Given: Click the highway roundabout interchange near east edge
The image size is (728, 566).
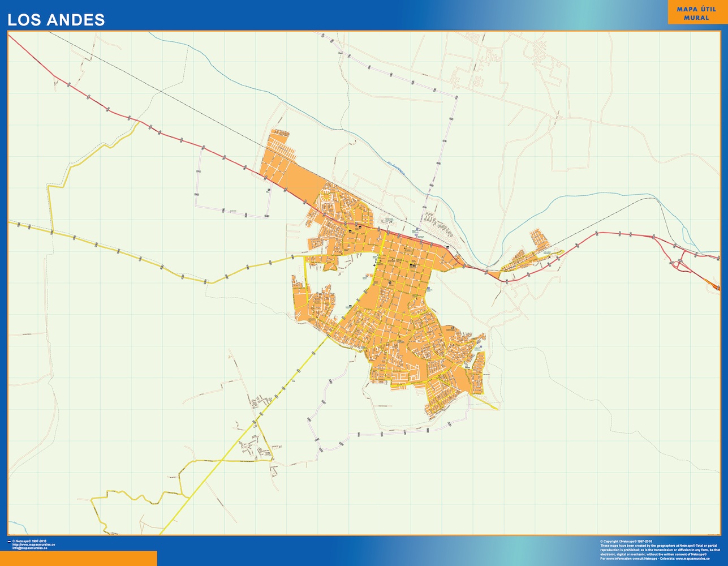Looking at the screenshot, I should pos(677,263).
